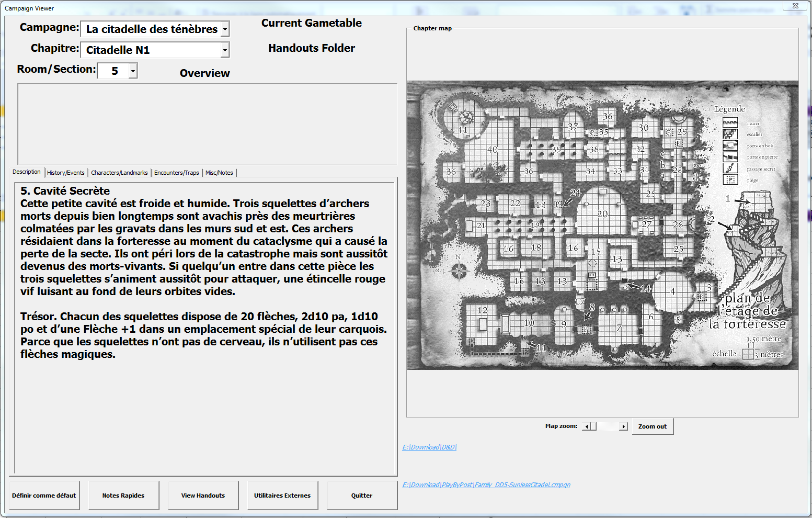The width and height of the screenshot is (812, 518).
Task: Click the chapter map image
Action: [x=603, y=225]
